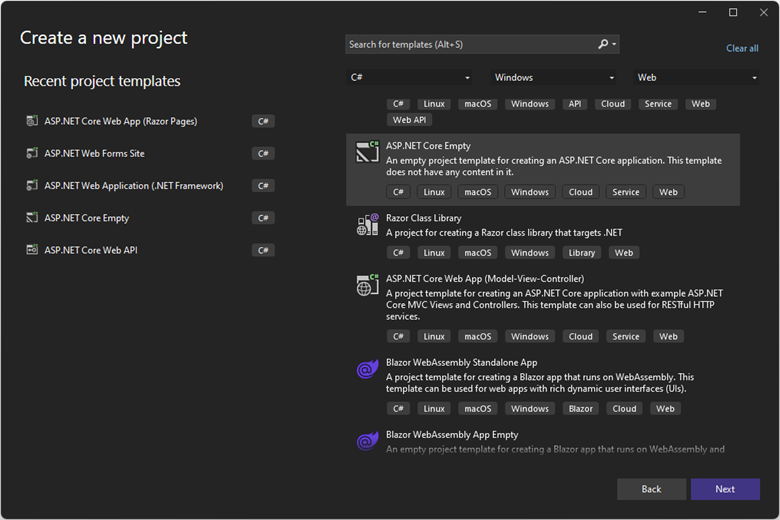This screenshot has height=520, width=780.
Task: Click the Blazor WebAssembly App Empty icon
Action: [x=367, y=441]
